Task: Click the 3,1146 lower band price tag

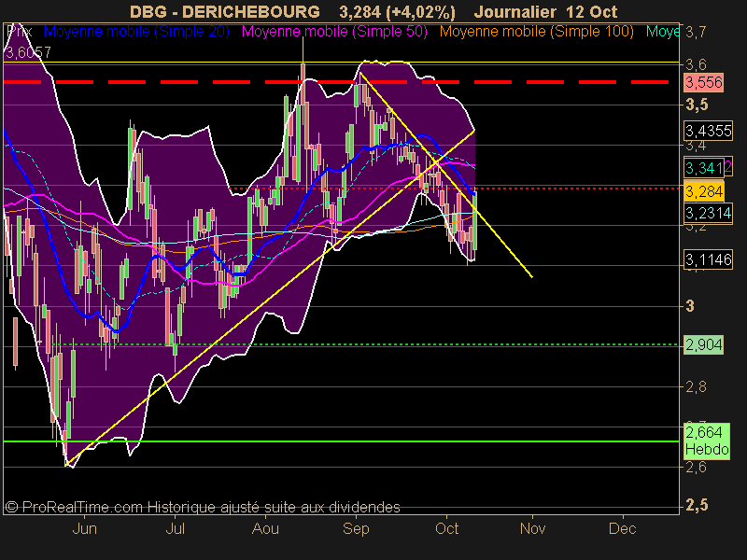Action: click(709, 259)
